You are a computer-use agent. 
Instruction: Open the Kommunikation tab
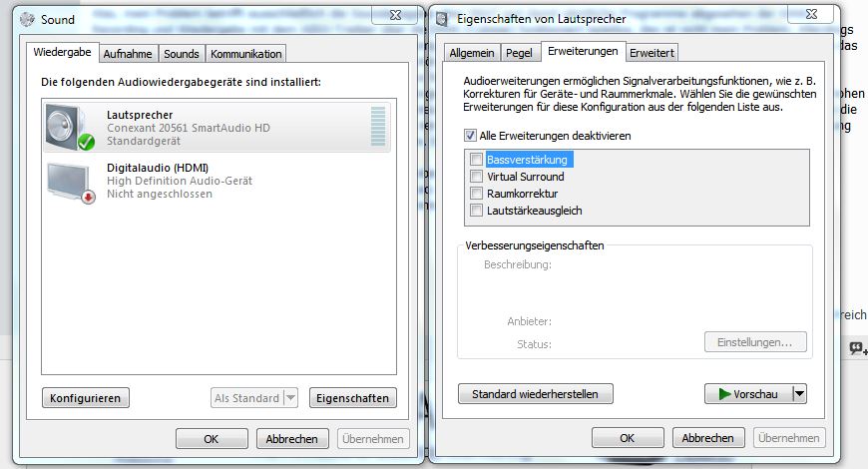click(x=245, y=54)
